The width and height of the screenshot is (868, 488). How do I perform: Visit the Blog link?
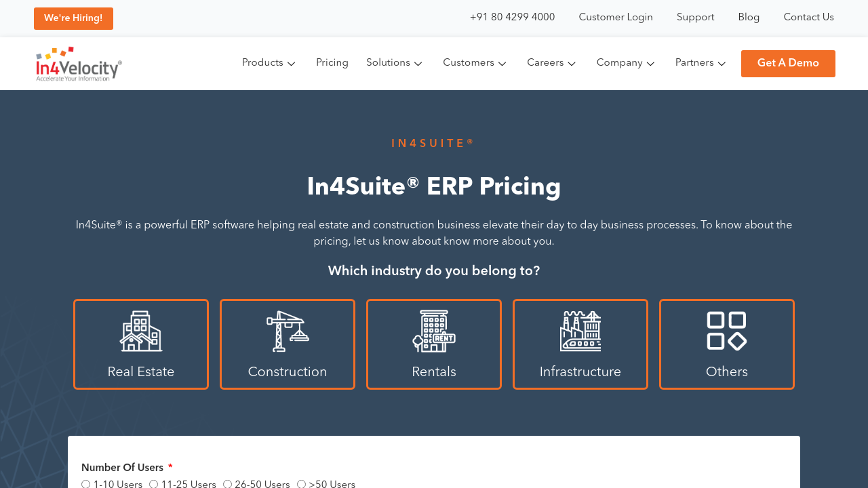(x=749, y=18)
